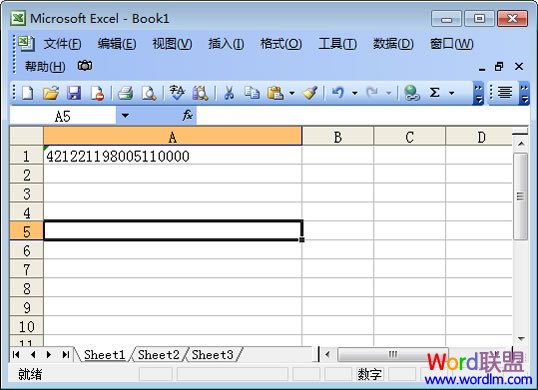Switch to the Sheet2 tab

pyautogui.click(x=159, y=355)
